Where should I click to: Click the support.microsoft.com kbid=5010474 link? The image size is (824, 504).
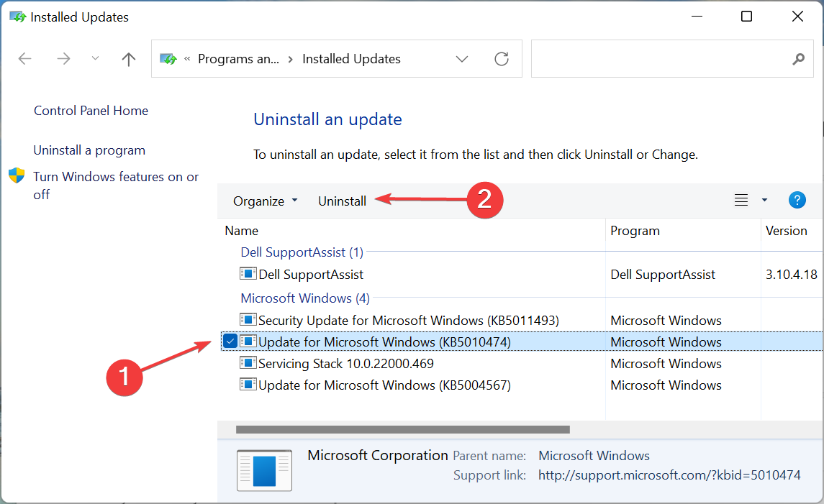tap(669, 475)
